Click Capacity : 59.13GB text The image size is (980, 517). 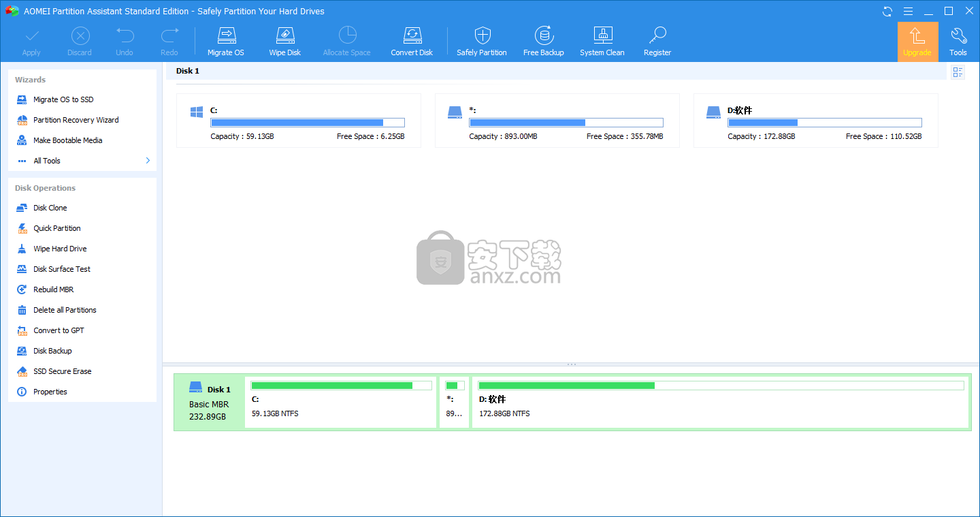[242, 136]
